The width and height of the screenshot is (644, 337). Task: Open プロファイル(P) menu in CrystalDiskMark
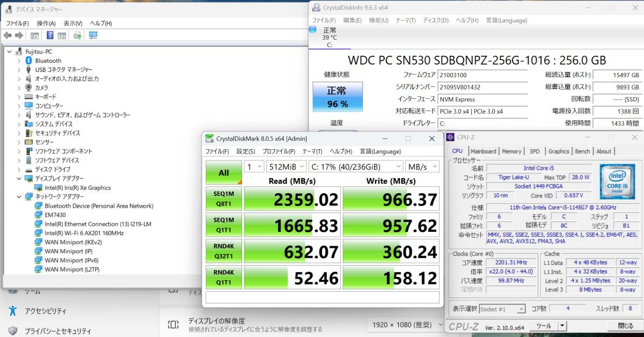pos(278,152)
